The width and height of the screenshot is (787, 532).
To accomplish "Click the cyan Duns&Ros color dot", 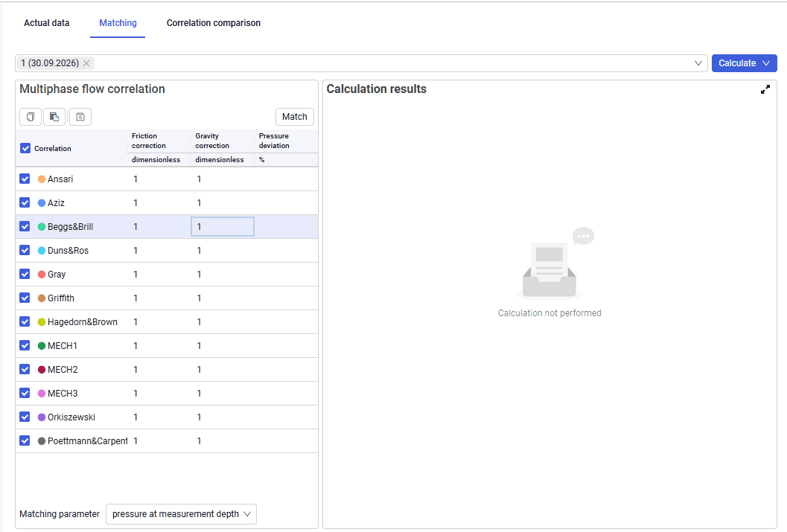I will [42, 251].
